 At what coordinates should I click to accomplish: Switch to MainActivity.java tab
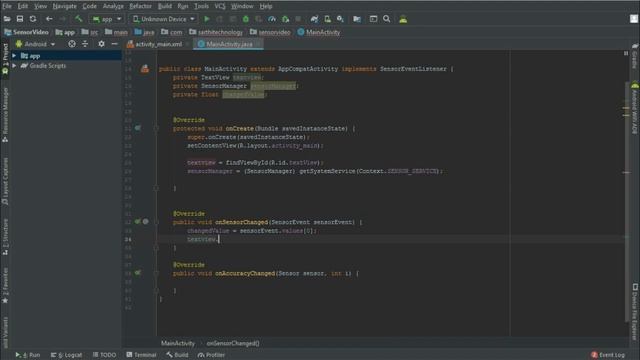(x=229, y=44)
